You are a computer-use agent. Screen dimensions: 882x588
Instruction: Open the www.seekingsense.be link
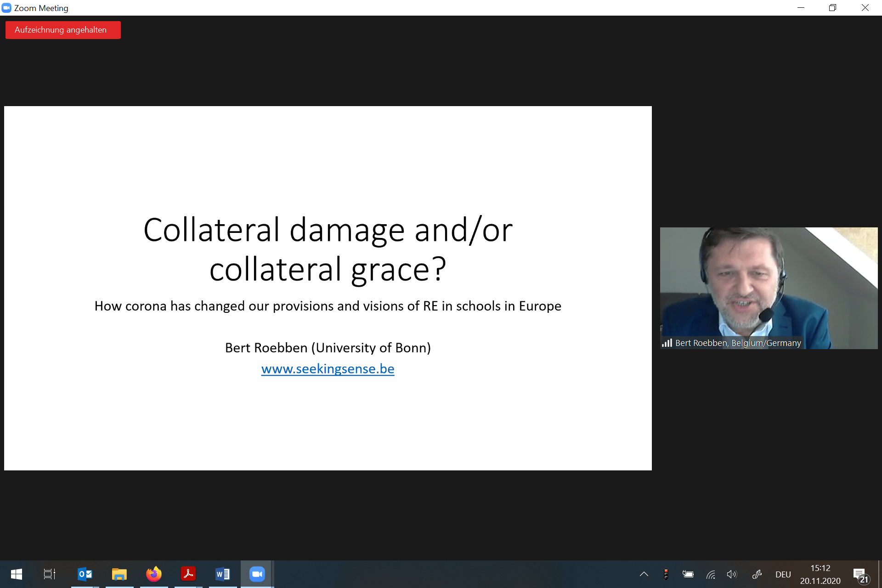point(328,369)
